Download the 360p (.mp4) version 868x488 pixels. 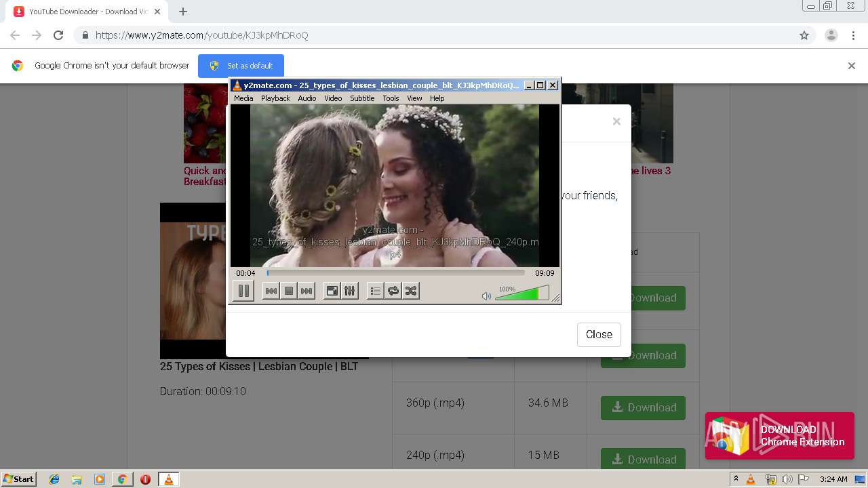pos(643,407)
